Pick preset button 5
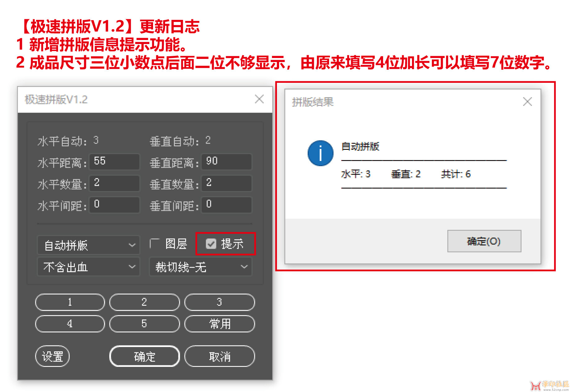 tap(144, 324)
